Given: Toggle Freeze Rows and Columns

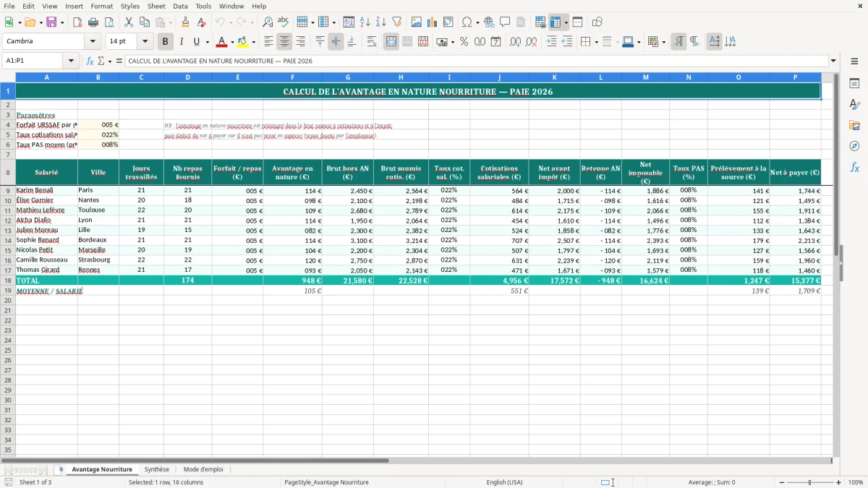Looking at the screenshot, I should click(x=556, y=22).
